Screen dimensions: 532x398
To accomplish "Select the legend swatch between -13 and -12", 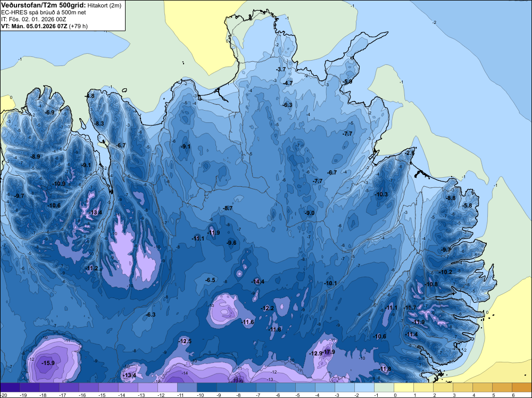I will coord(148,387).
